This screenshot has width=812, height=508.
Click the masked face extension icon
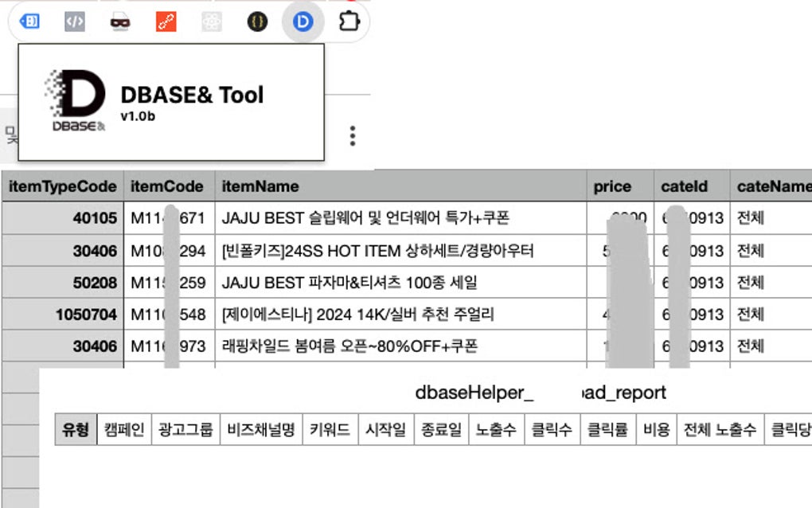120,21
